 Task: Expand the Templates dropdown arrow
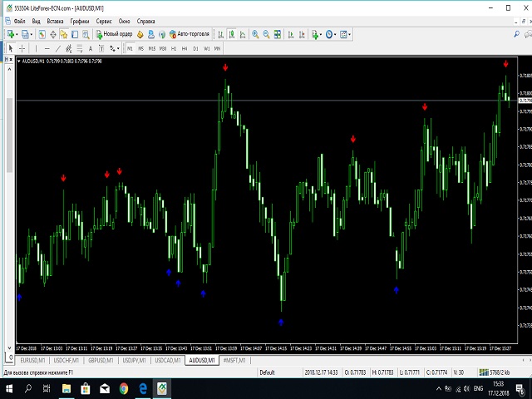click(x=349, y=34)
